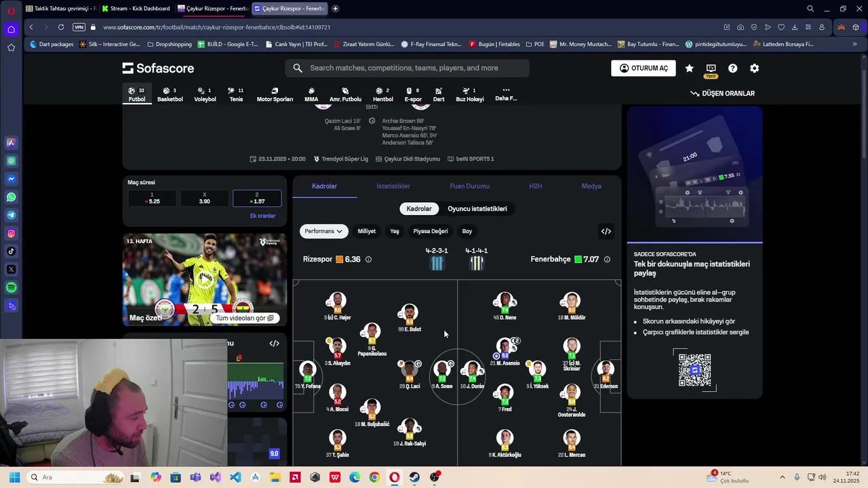This screenshot has height=488, width=868.
Task: Open TikTok in Opera sidebar
Action: click(11, 251)
